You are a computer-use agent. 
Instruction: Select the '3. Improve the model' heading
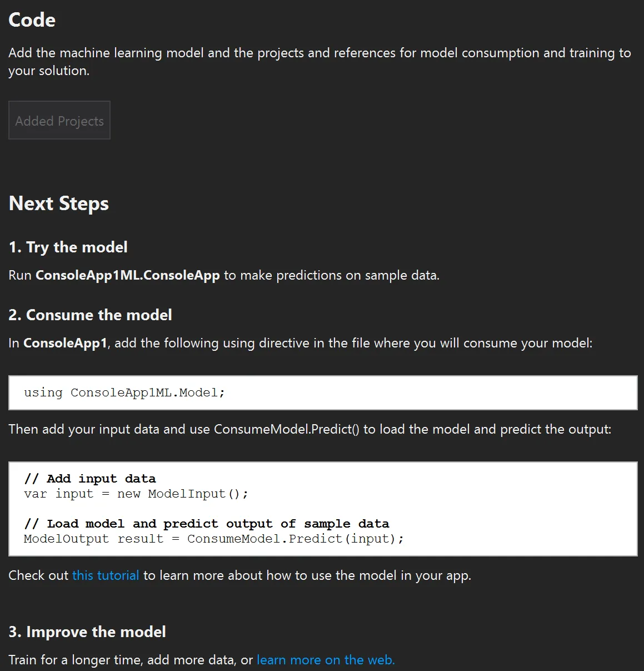(x=87, y=632)
